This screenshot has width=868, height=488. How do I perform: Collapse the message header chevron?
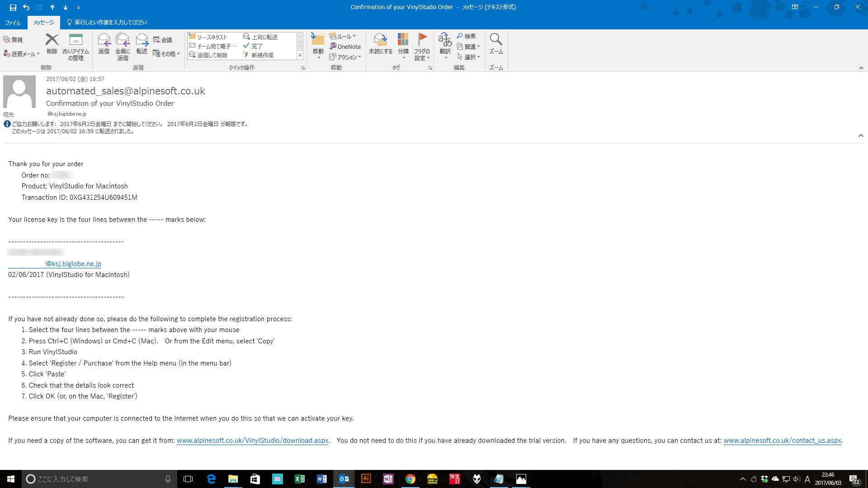click(x=861, y=136)
